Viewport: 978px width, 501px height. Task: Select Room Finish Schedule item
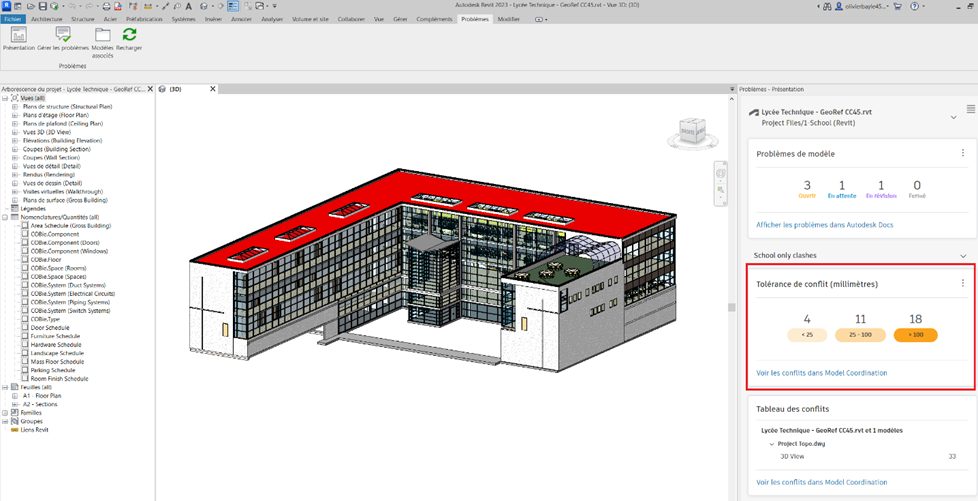pos(59,379)
